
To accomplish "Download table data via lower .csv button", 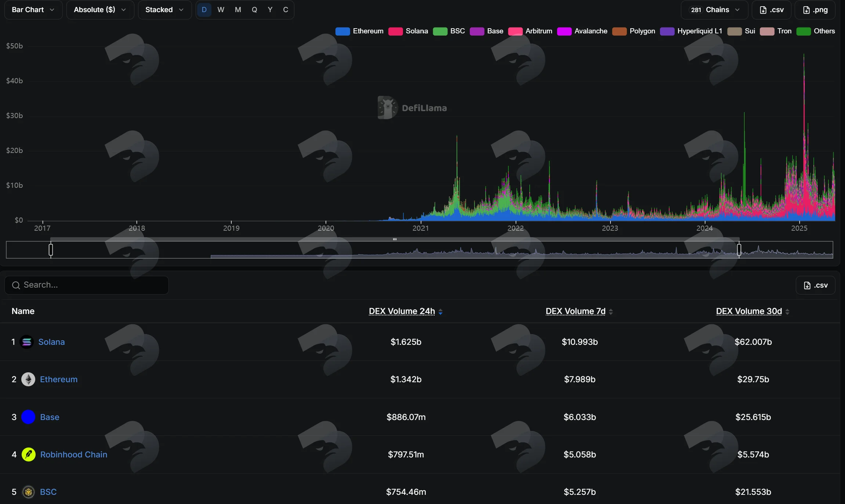I will (x=815, y=285).
